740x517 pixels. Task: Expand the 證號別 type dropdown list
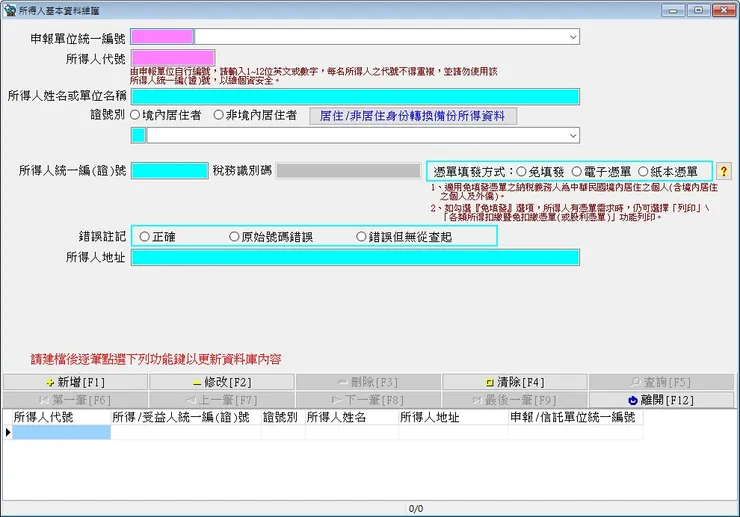point(573,136)
